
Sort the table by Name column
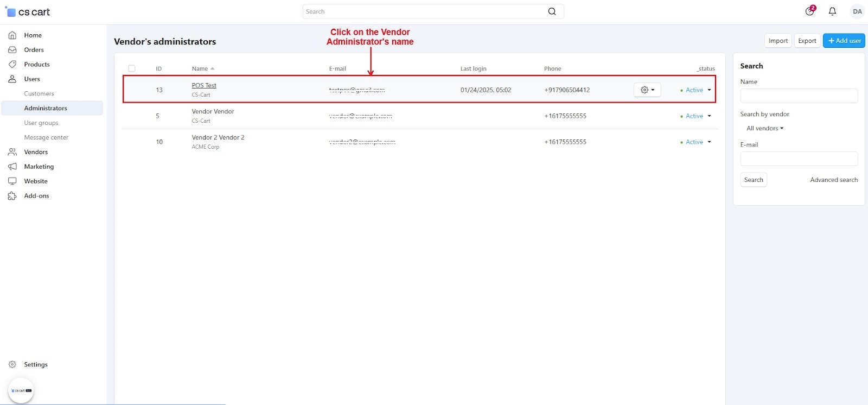pyautogui.click(x=200, y=69)
